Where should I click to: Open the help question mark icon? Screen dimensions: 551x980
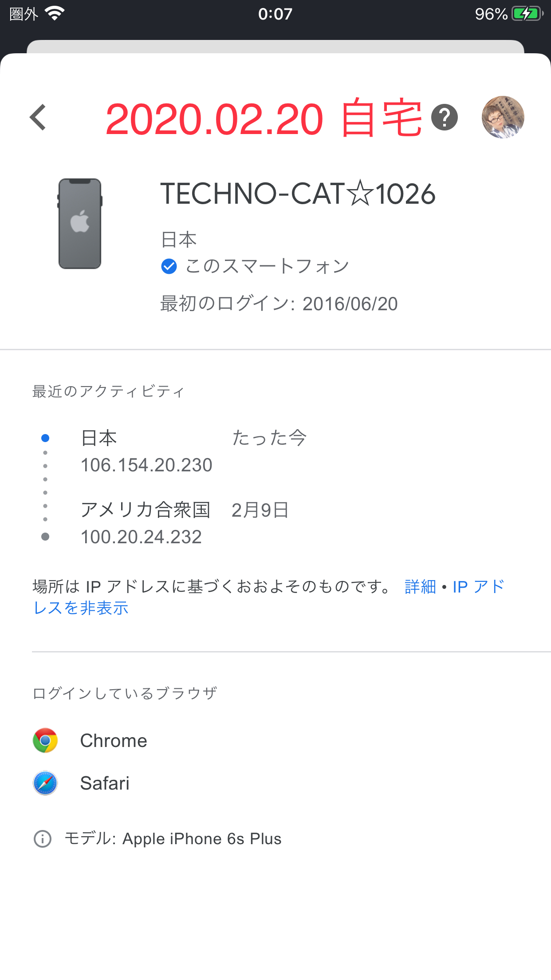point(444,118)
